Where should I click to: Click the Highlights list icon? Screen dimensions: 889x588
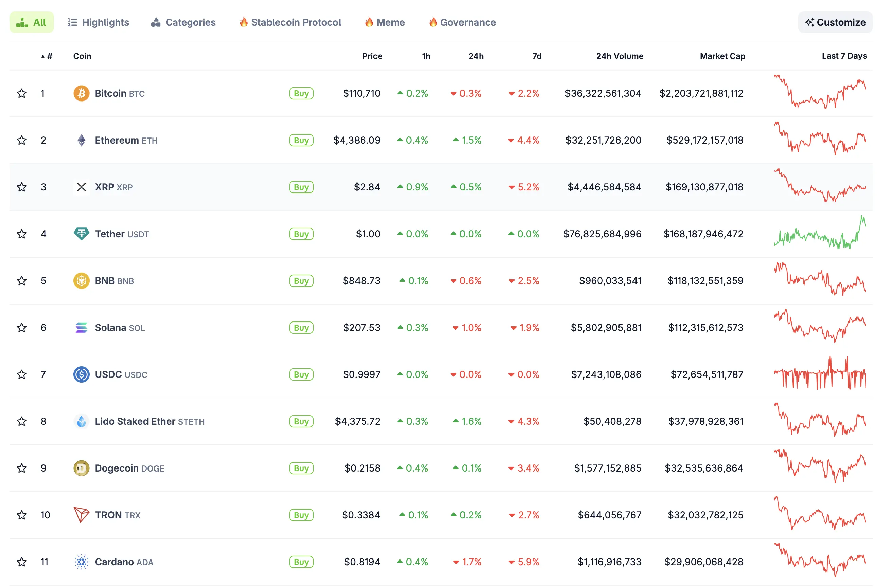(72, 22)
